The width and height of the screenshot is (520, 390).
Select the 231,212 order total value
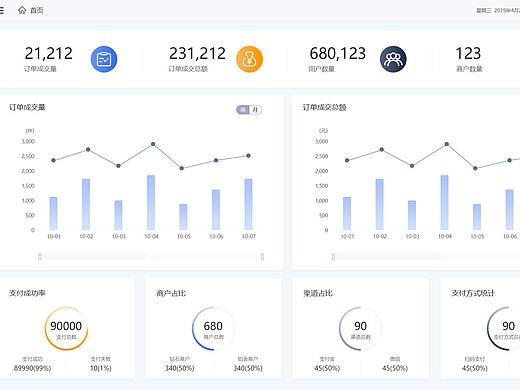[x=197, y=53]
